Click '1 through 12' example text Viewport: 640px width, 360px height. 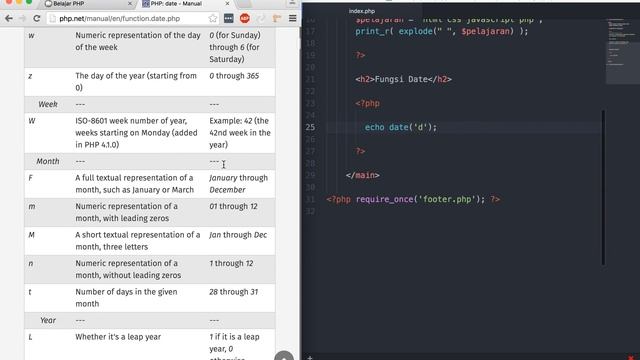pyautogui.click(x=231, y=264)
